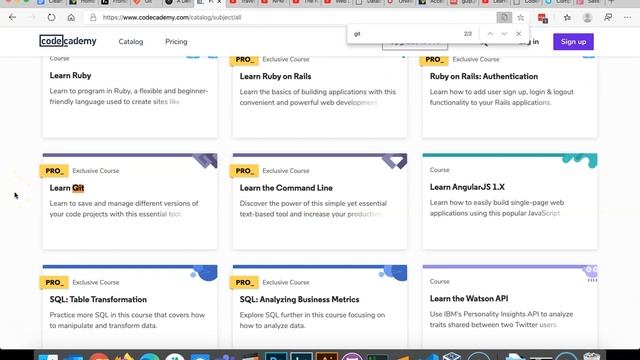This screenshot has height=360, width=640.
Task: Click the reading view icon in address bar
Action: click(504, 18)
